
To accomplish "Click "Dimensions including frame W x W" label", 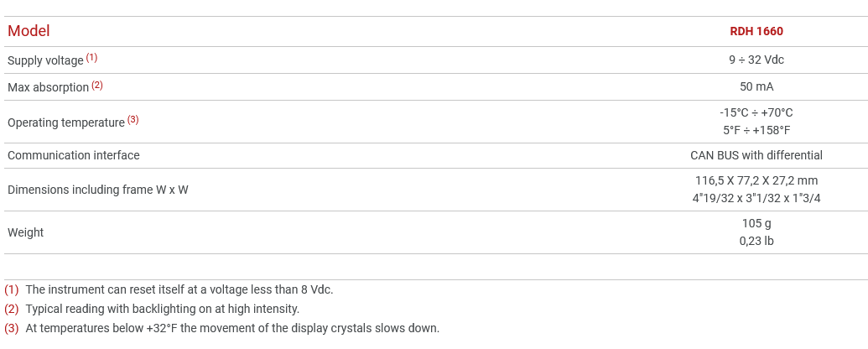I will tap(97, 190).
